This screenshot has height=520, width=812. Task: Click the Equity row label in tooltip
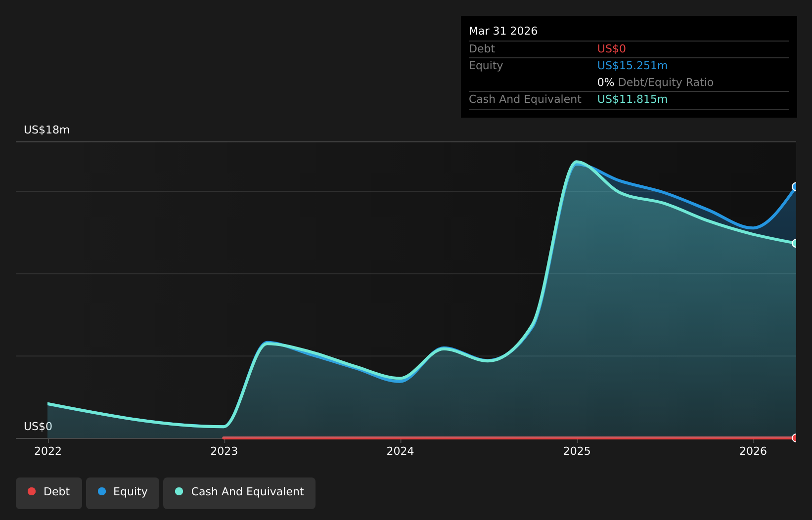click(486, 66)
